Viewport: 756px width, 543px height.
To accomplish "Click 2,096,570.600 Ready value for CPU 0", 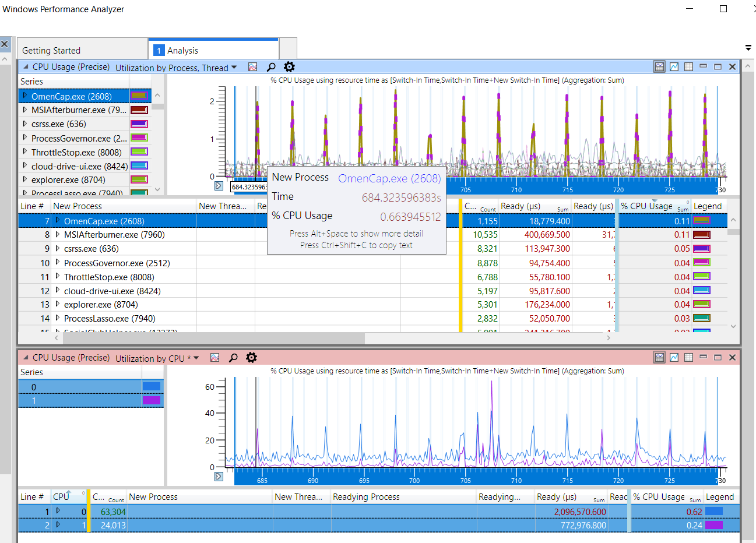I will [x=580, y=512].
